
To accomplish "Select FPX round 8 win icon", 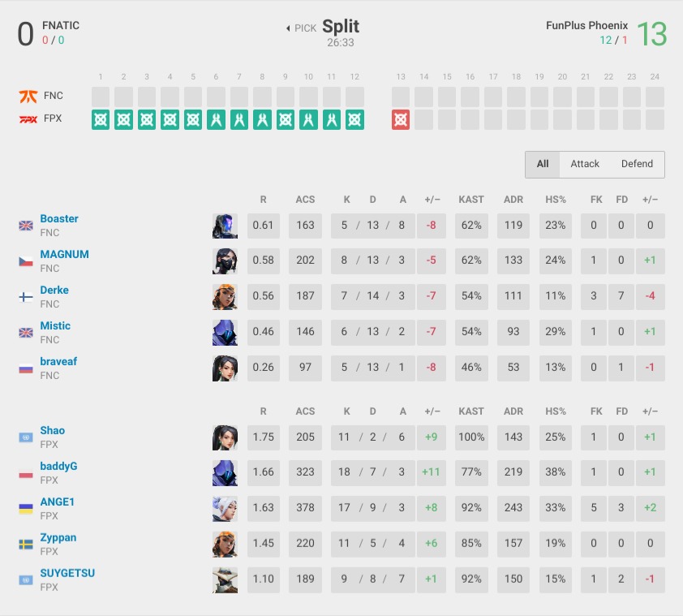I will (262, 119).
